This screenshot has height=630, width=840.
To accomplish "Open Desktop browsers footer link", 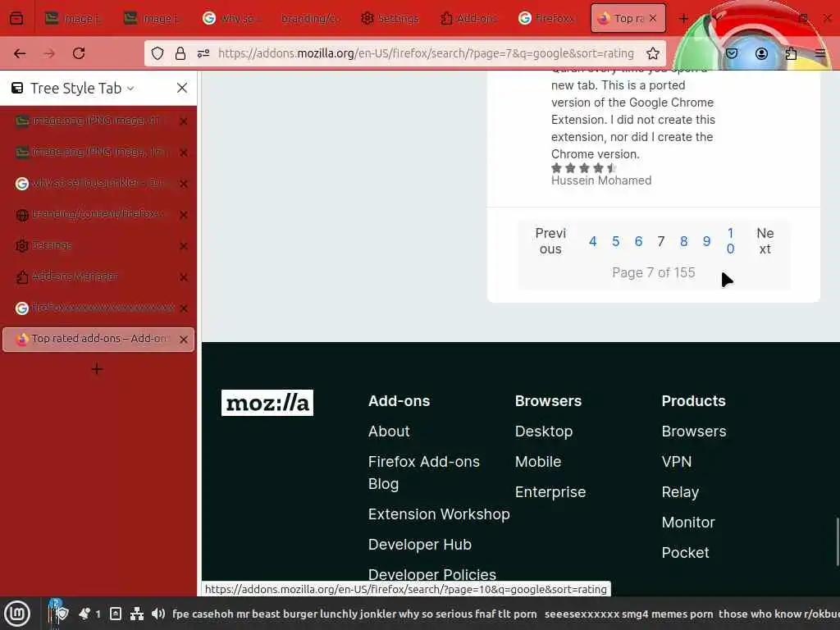I will [544, 431].
